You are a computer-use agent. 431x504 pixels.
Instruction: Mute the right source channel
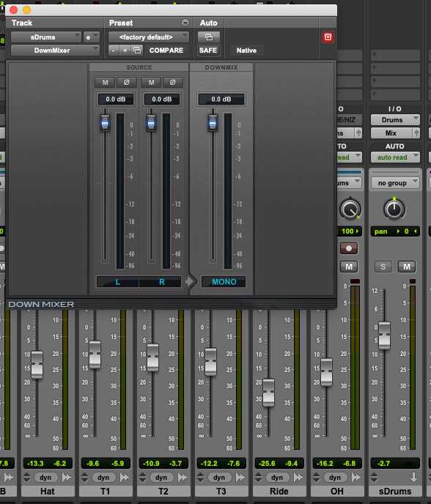(151, 82)
